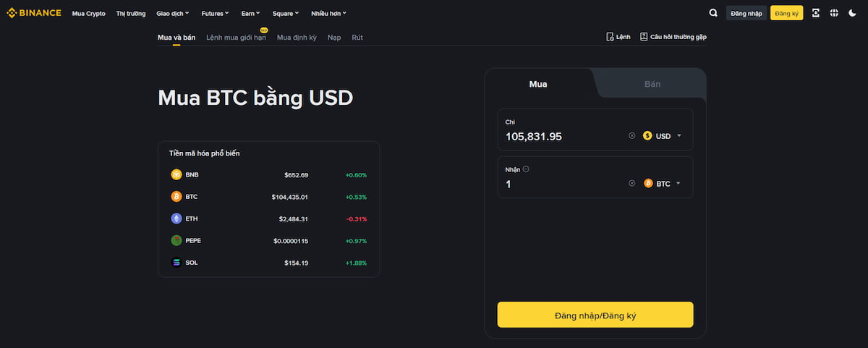Image resolution: width=868 pixels, height=348 pixels.
Task: Open the language globe icon
Action: [x=834, y=13]
